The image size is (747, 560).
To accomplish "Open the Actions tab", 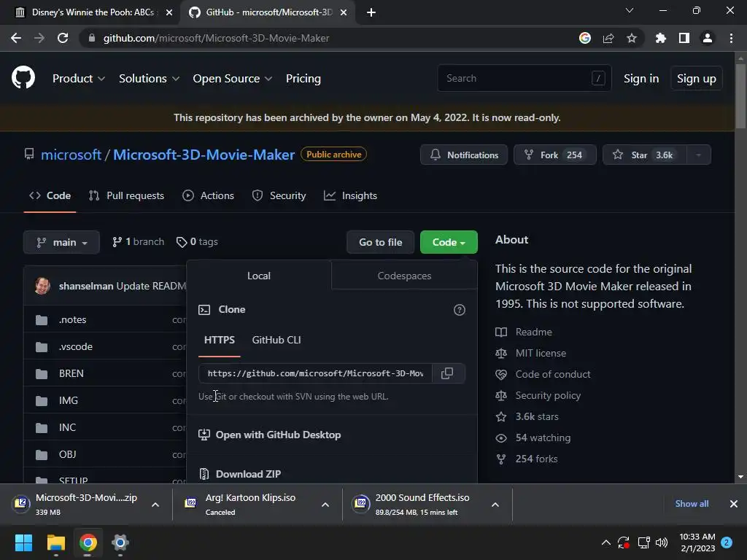I will [208, 195].
